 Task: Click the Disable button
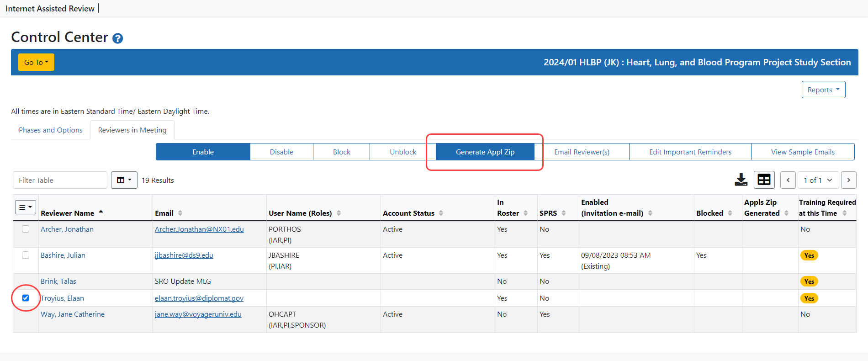pyautogui.click(x=281, y=152)
